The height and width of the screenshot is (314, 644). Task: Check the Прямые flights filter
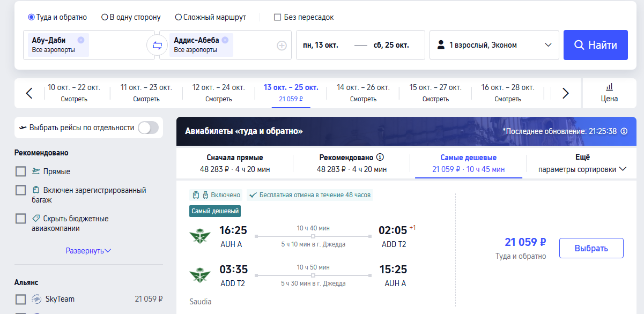coord(21,171)
